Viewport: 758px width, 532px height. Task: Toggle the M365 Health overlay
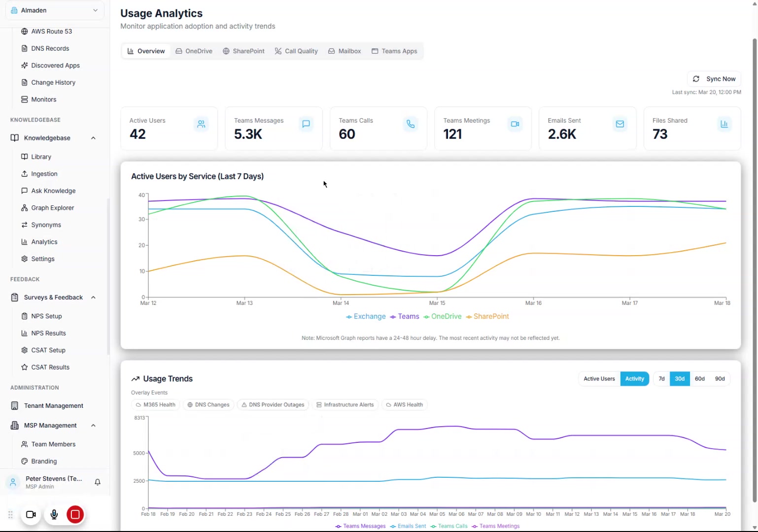pyautogui.click(x=155, y=405)
